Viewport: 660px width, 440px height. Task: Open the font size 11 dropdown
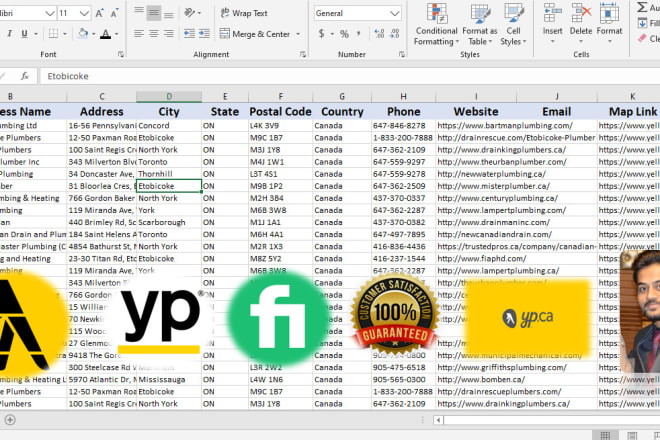(x=85, y=13)
